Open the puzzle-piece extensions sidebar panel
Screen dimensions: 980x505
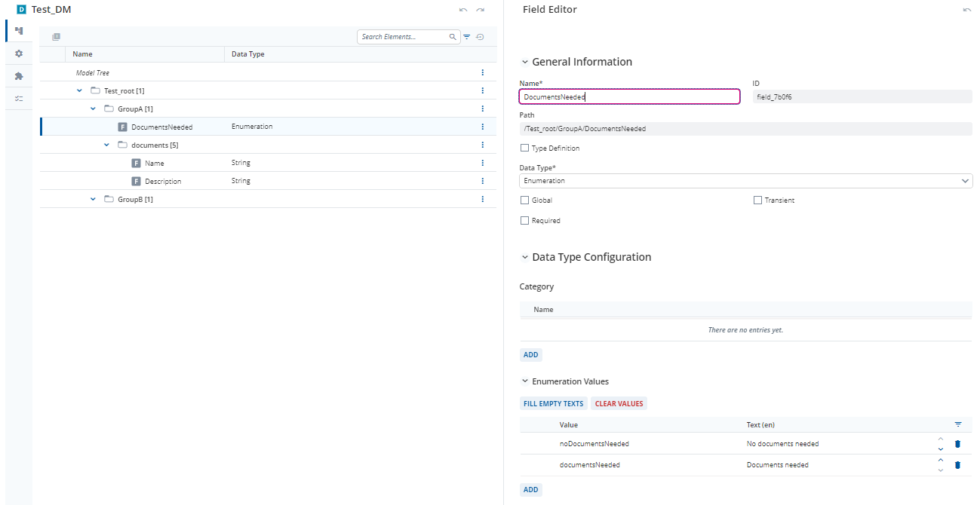pos(19,76)
